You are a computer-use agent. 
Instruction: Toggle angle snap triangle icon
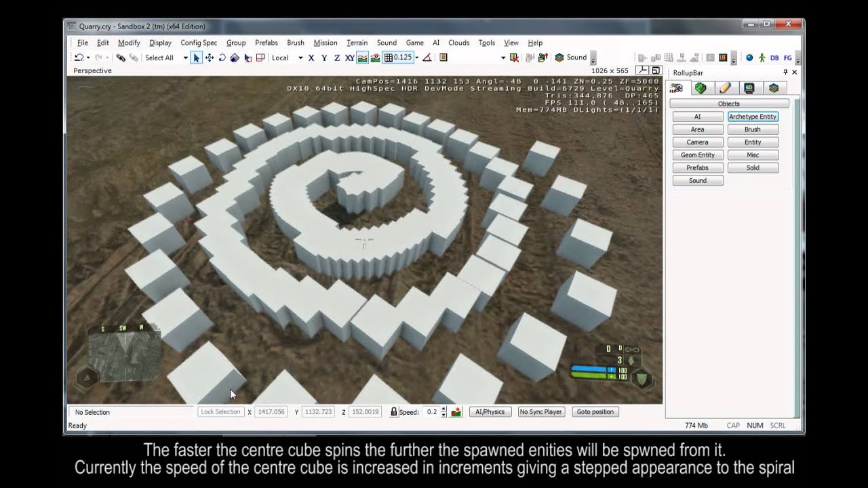click(427, 58)
